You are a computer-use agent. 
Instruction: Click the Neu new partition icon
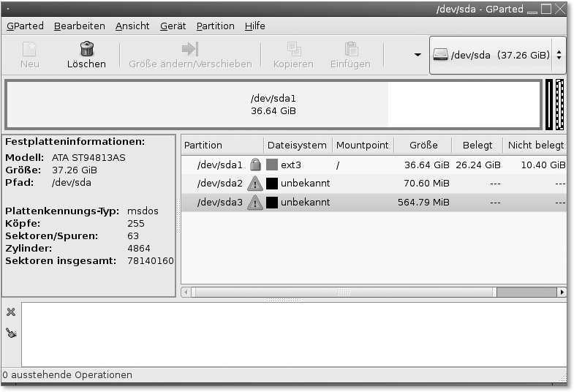point(29,50)
